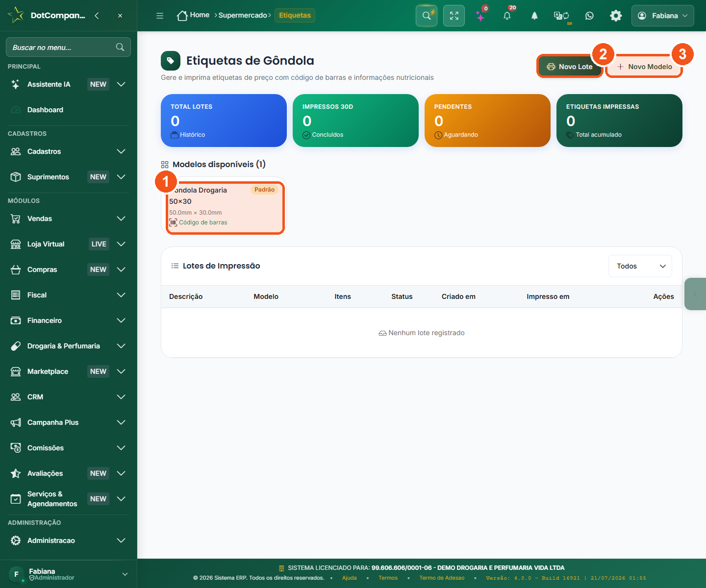706x588 pixels.
Task: Open the right edge slide-out panel tab
Action: pyautogui.click(x=695, y=294)
